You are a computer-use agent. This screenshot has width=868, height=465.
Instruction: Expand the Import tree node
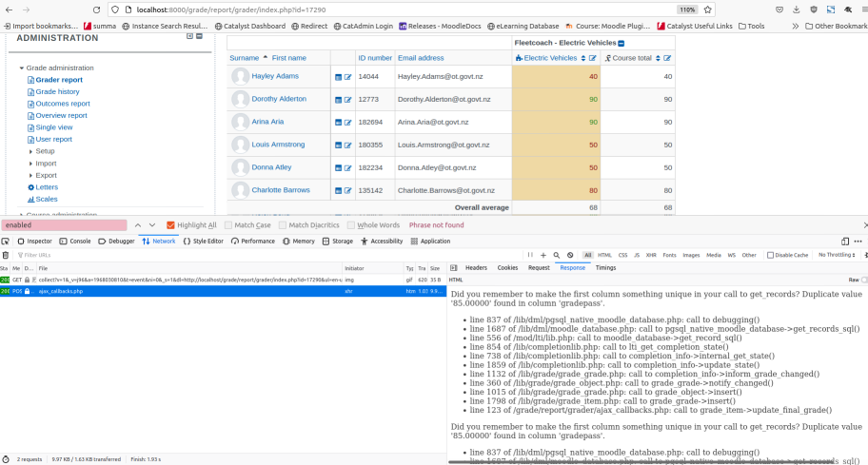click(31, 164)
